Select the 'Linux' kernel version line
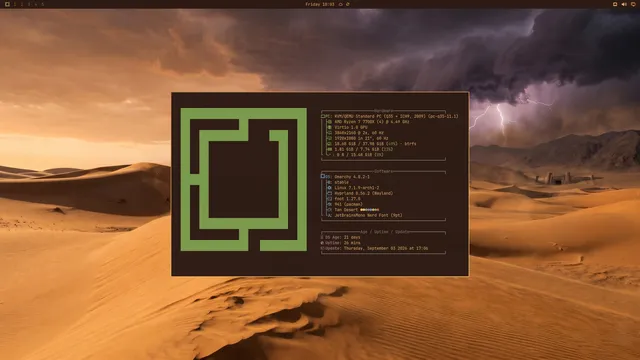Viewport: 640px width, 360px height. pyautogui.click(x=357, y=188)
